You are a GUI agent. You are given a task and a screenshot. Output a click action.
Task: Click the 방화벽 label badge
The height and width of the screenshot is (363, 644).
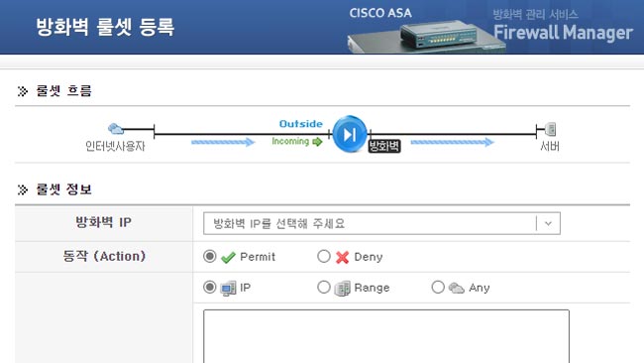coord(384,146)
